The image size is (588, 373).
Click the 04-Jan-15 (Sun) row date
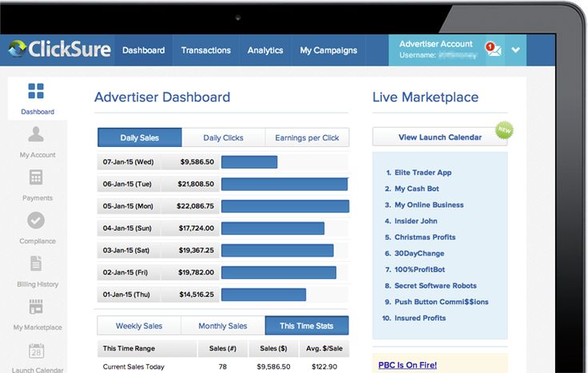[x=127, y=228]
